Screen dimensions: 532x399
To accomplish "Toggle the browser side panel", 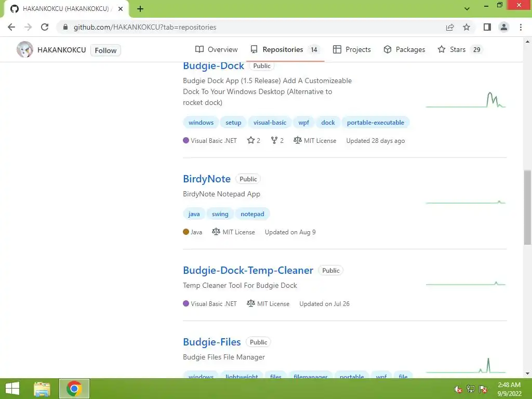I will coord(487,27).
